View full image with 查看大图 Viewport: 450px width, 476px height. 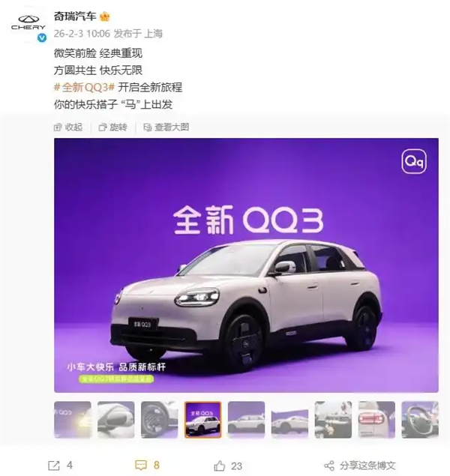click(x=166, y=127)
